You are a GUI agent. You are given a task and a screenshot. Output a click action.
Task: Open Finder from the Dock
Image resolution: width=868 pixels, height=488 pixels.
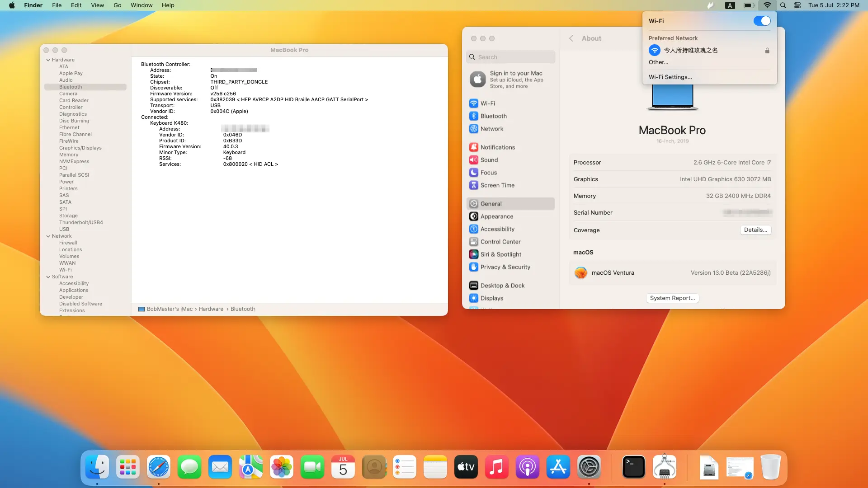pos(97,467)
